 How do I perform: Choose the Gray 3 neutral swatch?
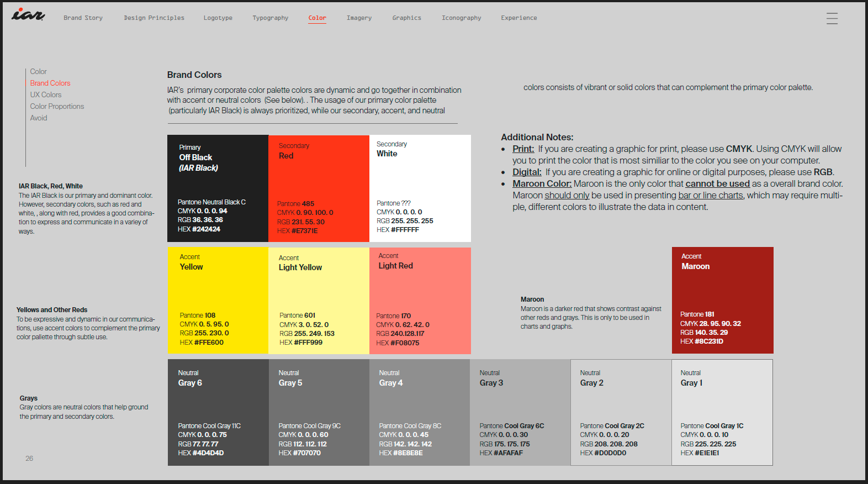point(520,412)
